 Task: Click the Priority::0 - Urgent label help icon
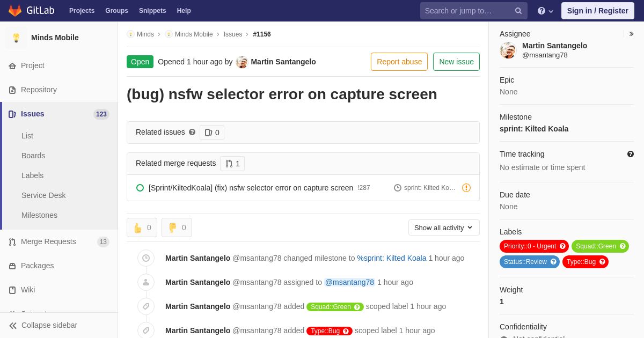(x=562, y=246)
